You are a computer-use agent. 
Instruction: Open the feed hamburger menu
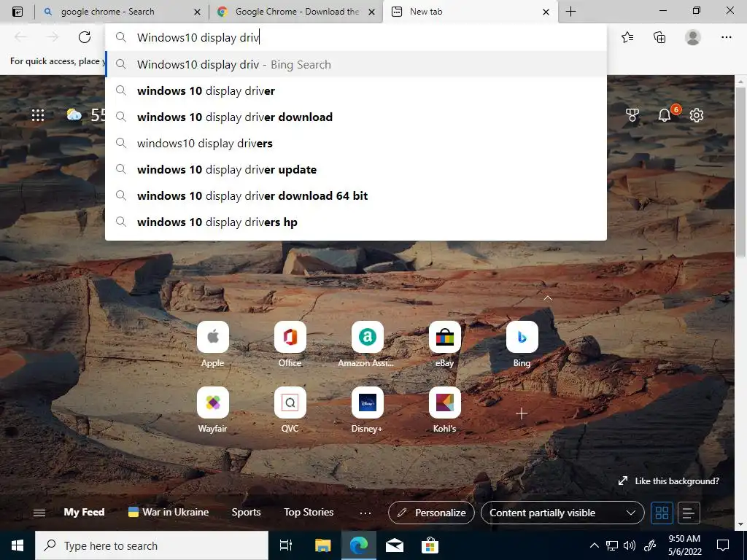[39, 513]
